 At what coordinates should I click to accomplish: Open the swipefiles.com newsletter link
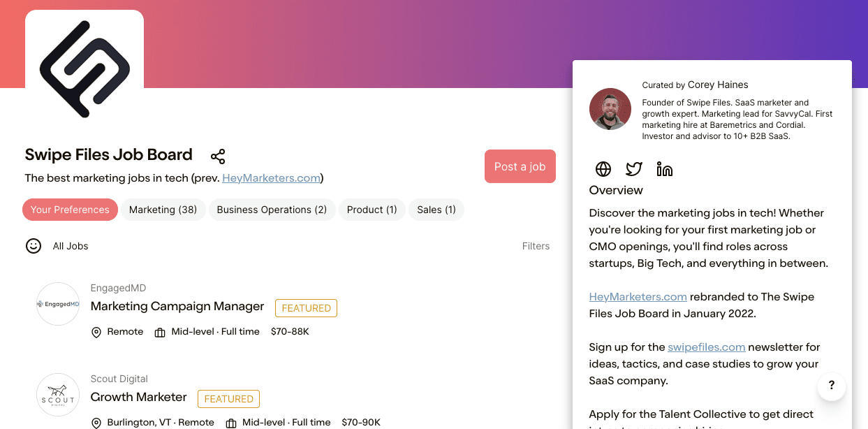707,347
